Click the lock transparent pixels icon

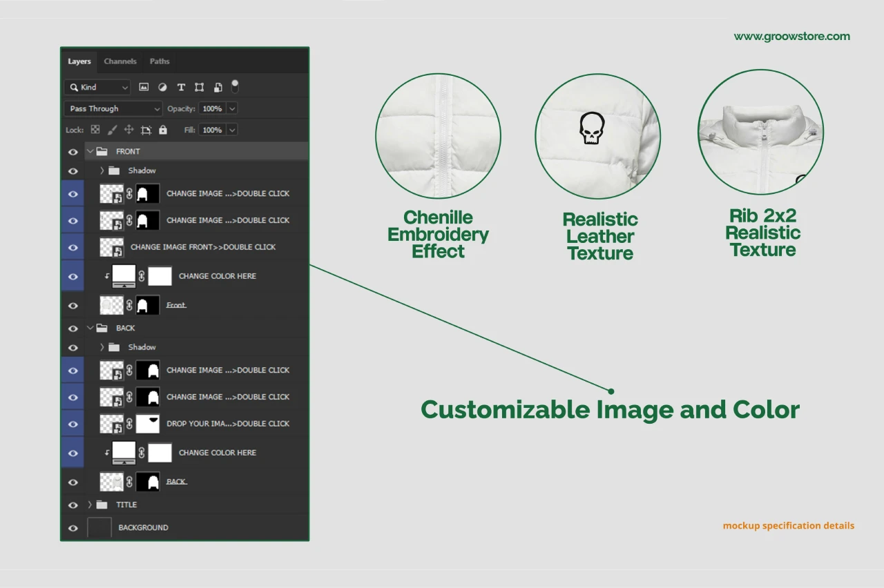pyautogui.click(x=95, y=130)
